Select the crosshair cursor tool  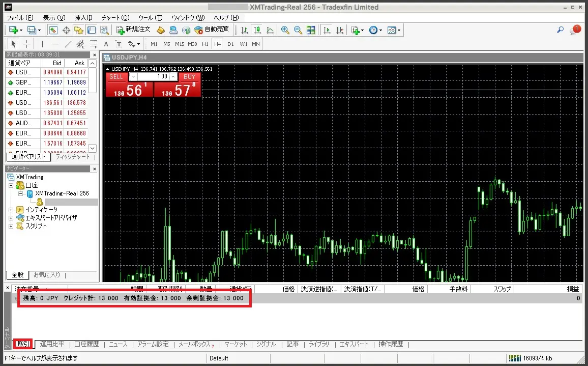27,44
